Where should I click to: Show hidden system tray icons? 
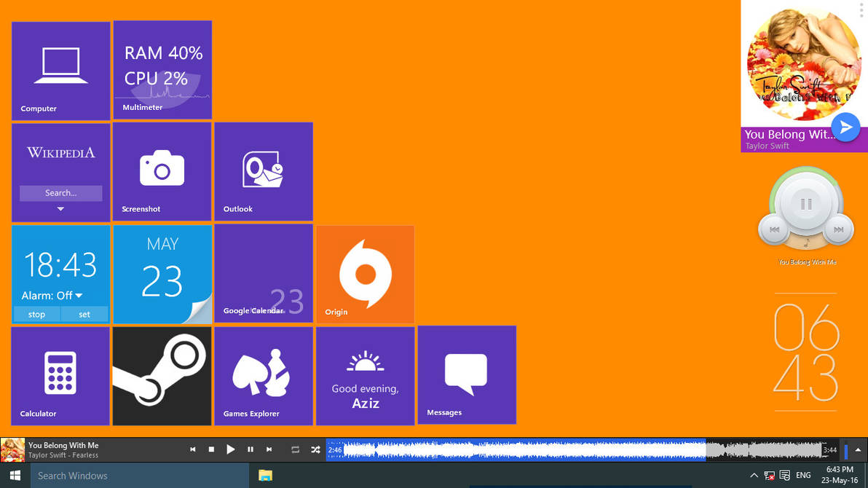click(x=754, y=476)
